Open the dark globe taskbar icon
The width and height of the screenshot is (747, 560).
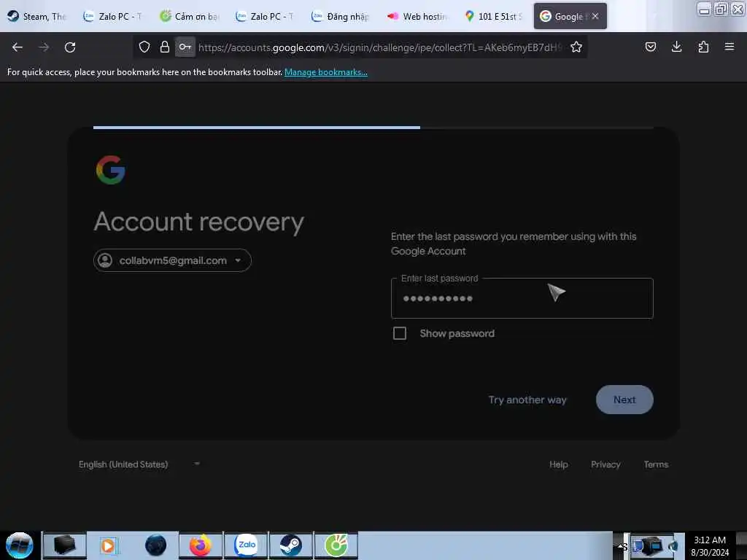click(155, 545)
